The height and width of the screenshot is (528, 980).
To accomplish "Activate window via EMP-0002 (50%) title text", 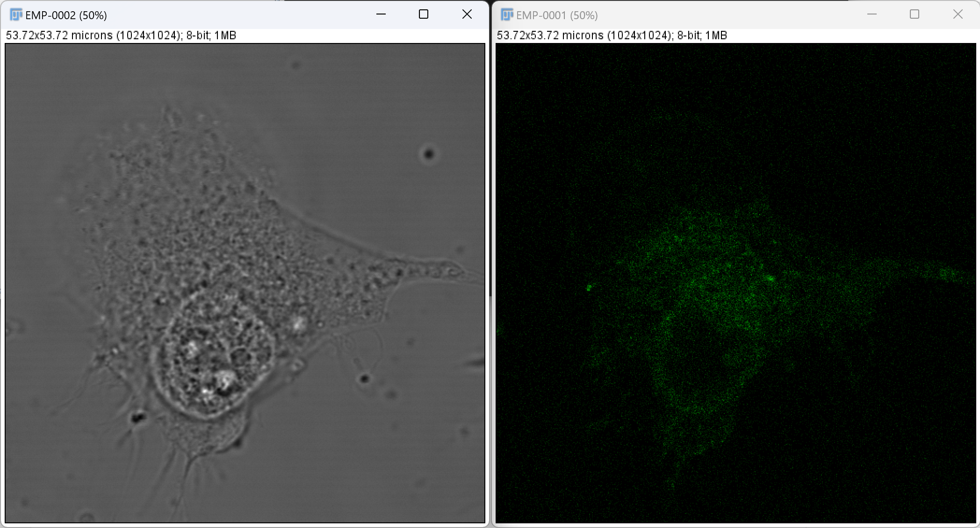I will (66, 15).
